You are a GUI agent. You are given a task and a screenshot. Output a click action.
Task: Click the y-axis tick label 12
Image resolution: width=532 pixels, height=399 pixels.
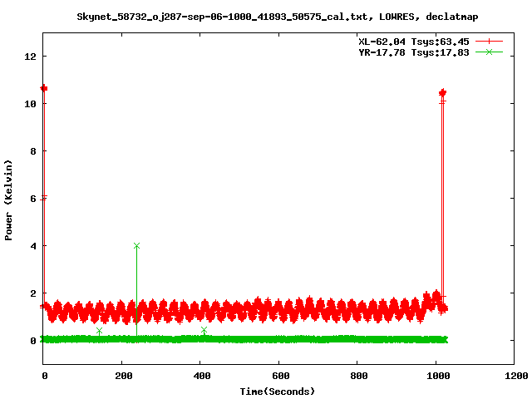point(30,57)
